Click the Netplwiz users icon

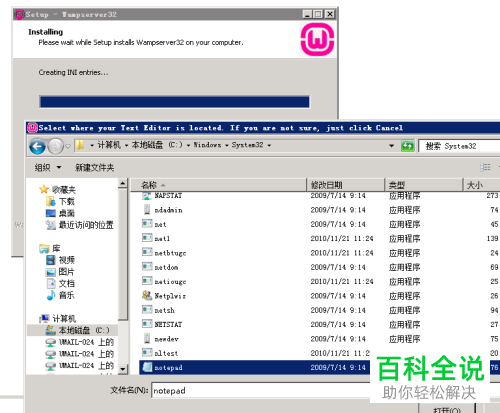pos(147,295)
